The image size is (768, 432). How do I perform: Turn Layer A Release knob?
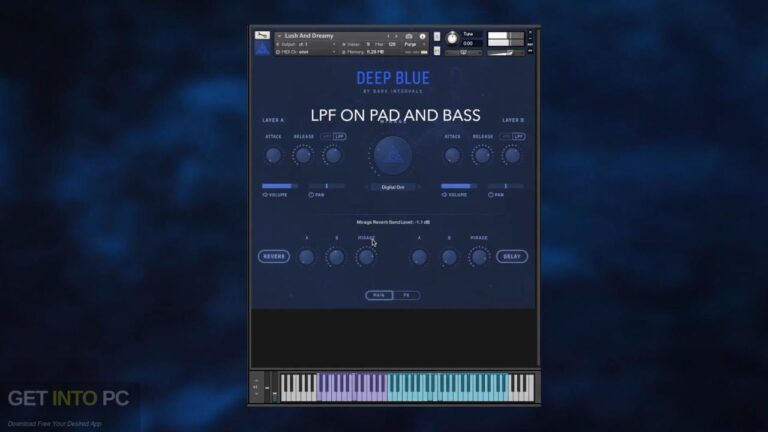click(x=303, y=155)
